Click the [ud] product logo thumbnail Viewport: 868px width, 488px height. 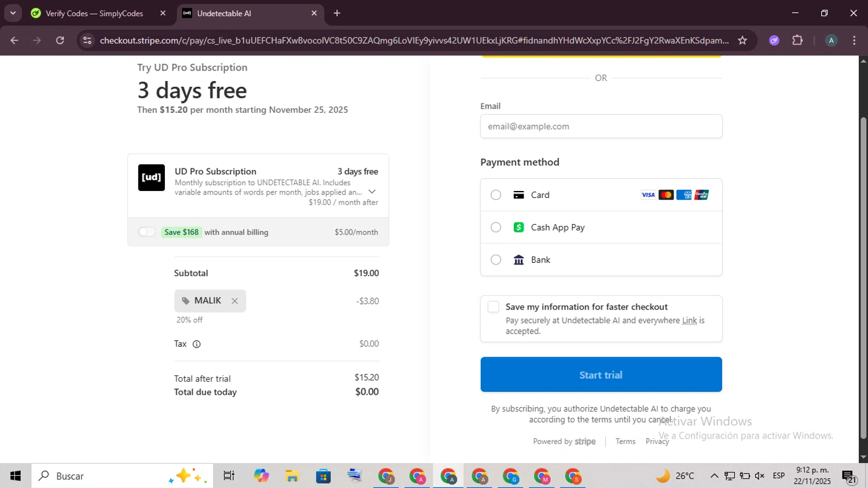(152, 178)
